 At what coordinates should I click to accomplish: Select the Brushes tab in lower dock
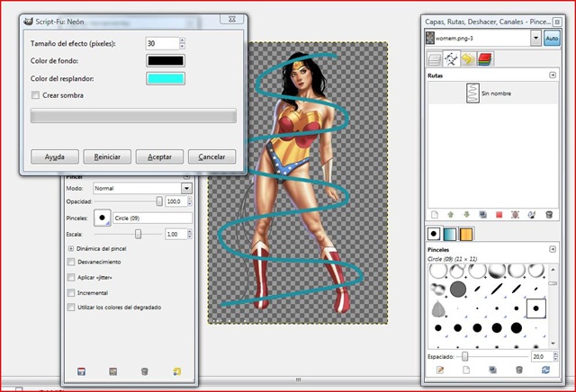(x=434, y=234)
